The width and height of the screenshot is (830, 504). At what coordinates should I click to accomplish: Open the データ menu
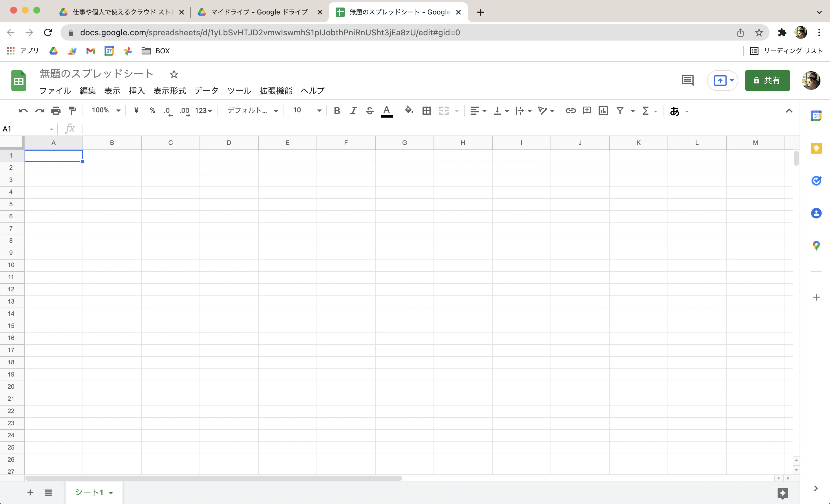point(206,91)
